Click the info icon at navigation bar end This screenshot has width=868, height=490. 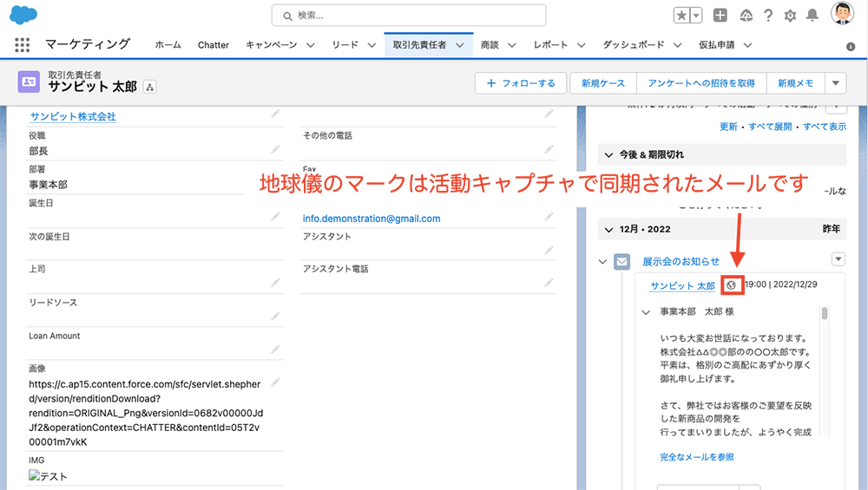(x=851, y=47)
